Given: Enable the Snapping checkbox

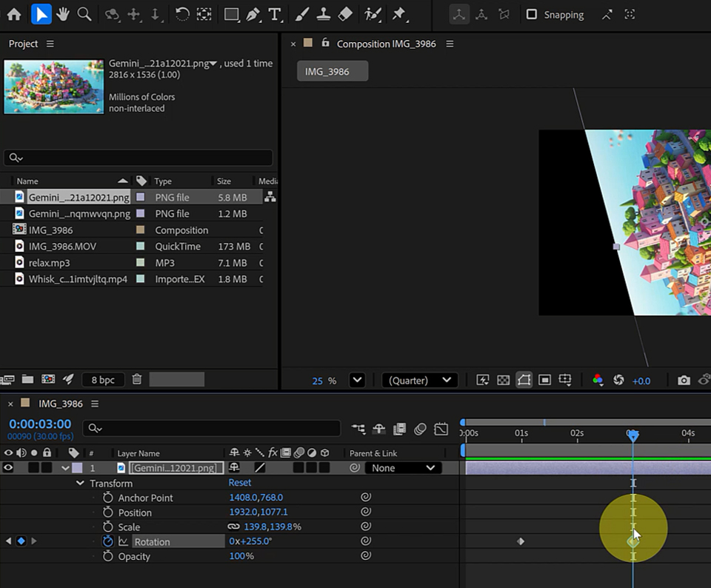Looking at the screenshot, I should point(531,15).
